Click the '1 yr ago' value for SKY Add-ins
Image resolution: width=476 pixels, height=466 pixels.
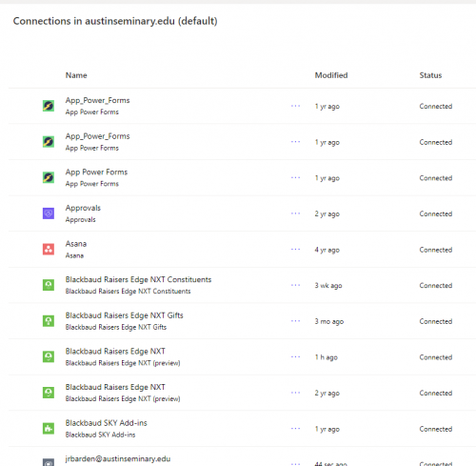327,429
